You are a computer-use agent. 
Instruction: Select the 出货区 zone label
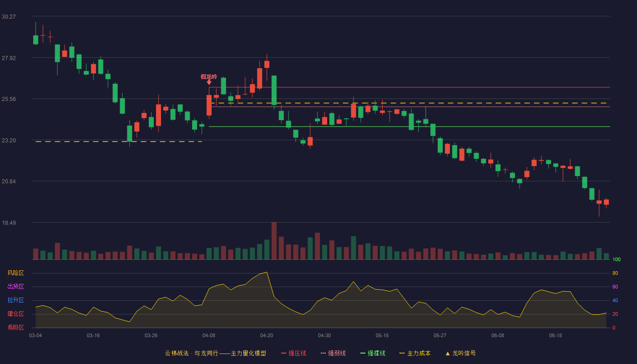click(x=15, y=287)
